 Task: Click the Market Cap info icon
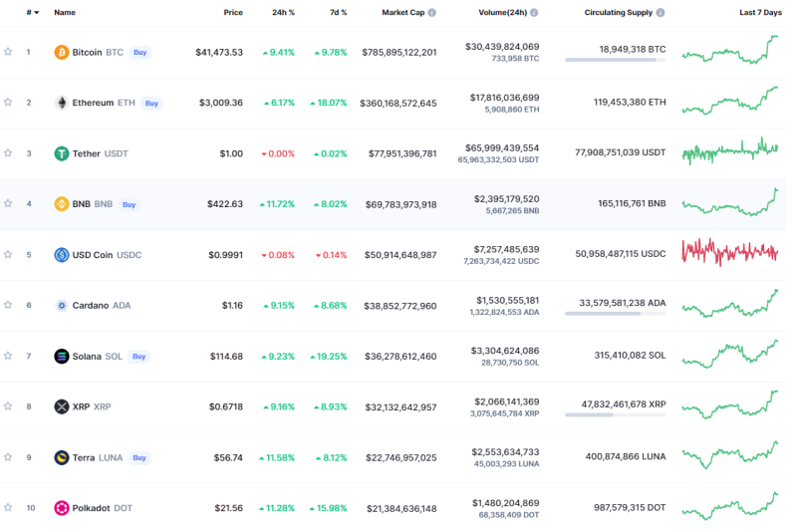434,13
